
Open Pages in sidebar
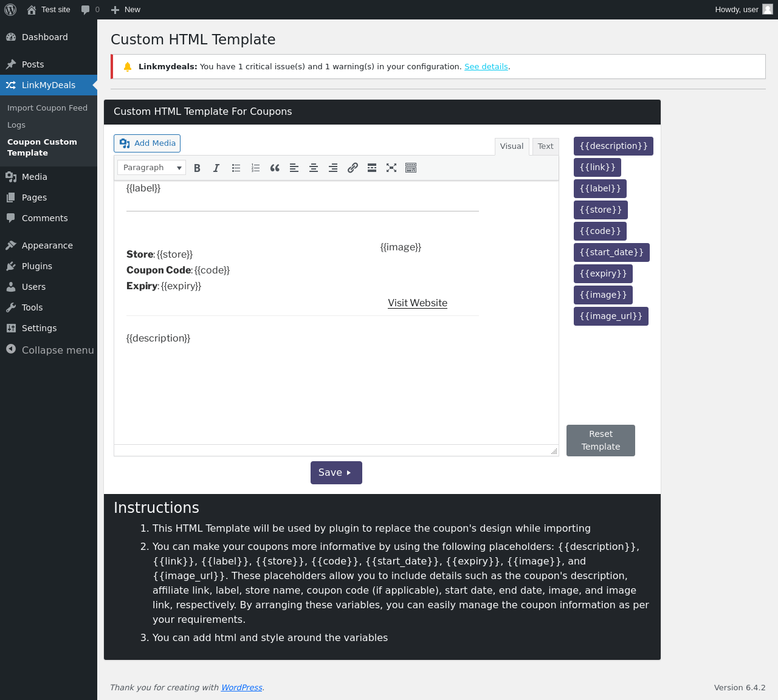[x=49, y=197]
